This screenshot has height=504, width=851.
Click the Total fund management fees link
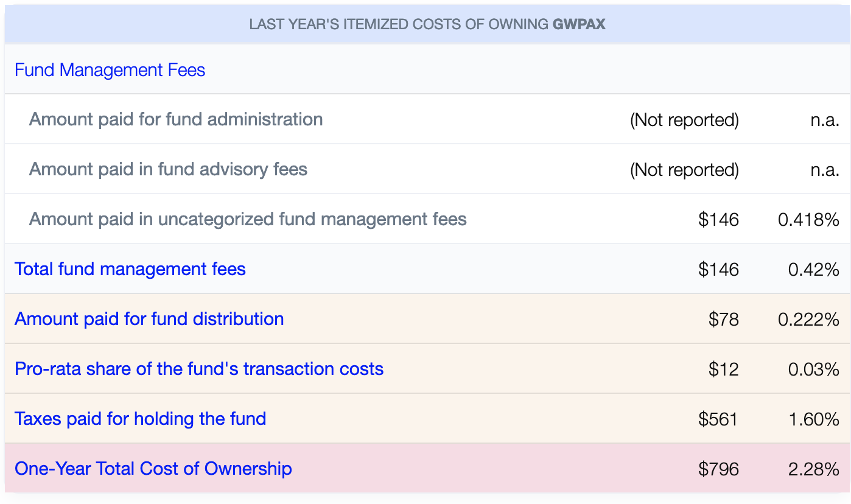tap(130, 269)
